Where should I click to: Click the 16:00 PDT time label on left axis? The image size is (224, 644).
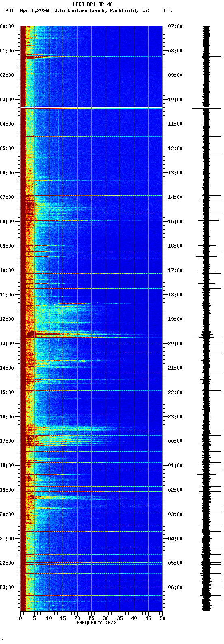pos(7,417)
